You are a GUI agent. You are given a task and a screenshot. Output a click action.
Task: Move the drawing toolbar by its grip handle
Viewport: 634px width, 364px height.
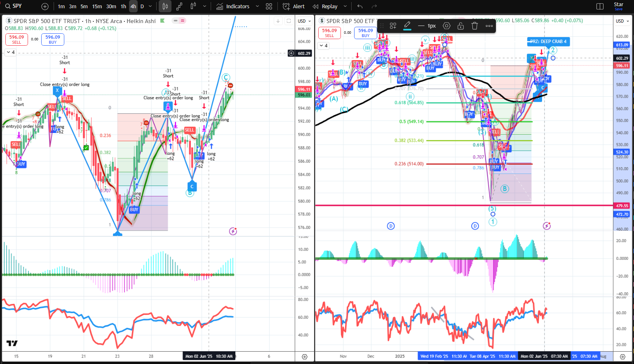pyautogui.click(x=382, y=26)
